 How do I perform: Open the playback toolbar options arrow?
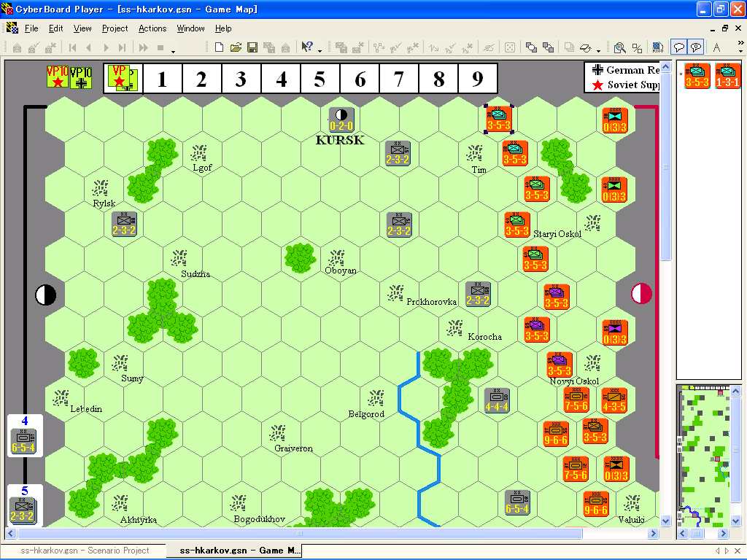pos(174,50)
